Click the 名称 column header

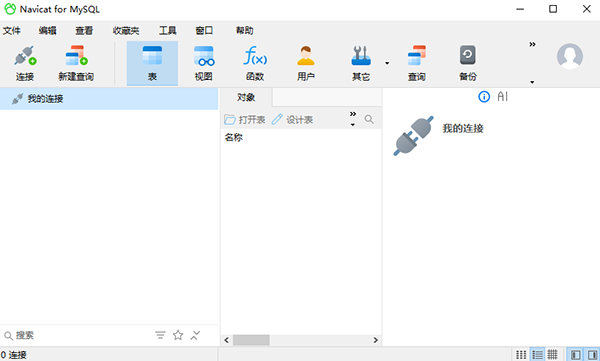(x=234, y=137)
